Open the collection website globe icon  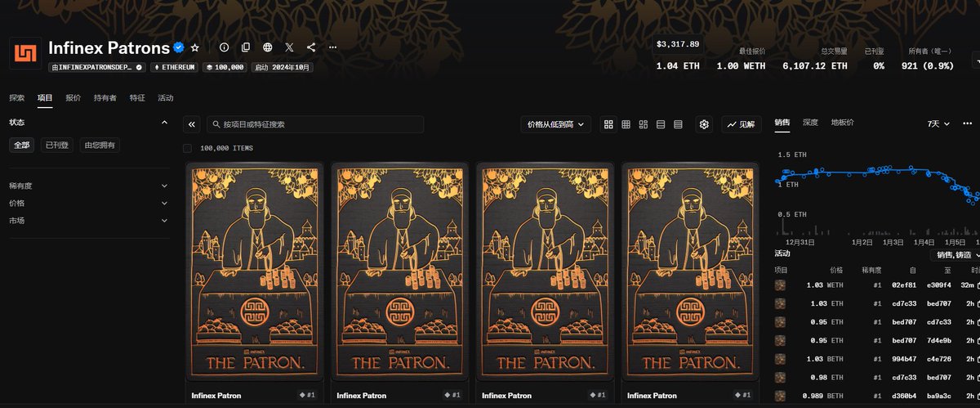coord(268,47)
